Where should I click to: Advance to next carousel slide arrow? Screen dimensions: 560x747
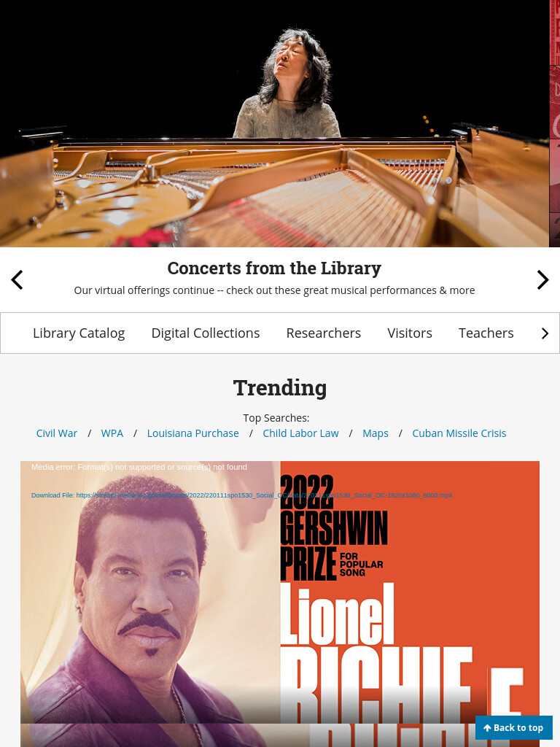pos(542,279)
